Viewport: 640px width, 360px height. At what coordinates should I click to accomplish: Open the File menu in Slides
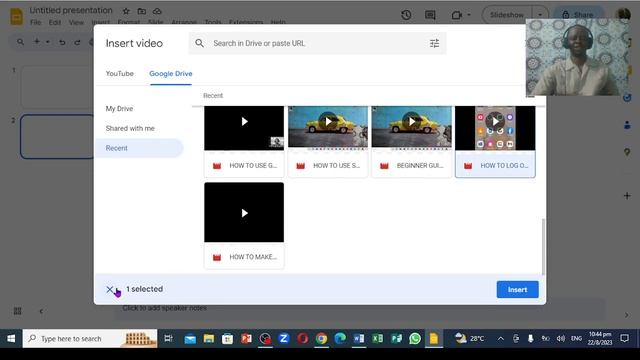pos(36,22)
